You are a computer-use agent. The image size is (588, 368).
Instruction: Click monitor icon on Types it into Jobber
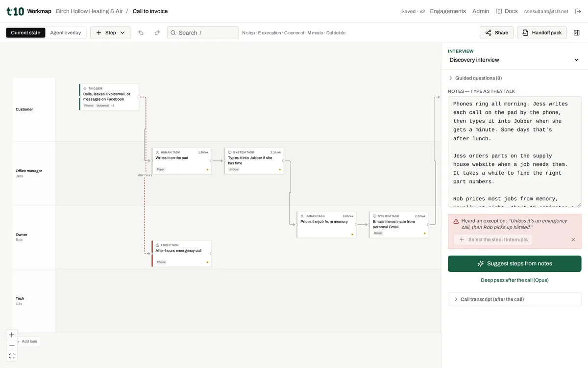[x=230, y=153]
